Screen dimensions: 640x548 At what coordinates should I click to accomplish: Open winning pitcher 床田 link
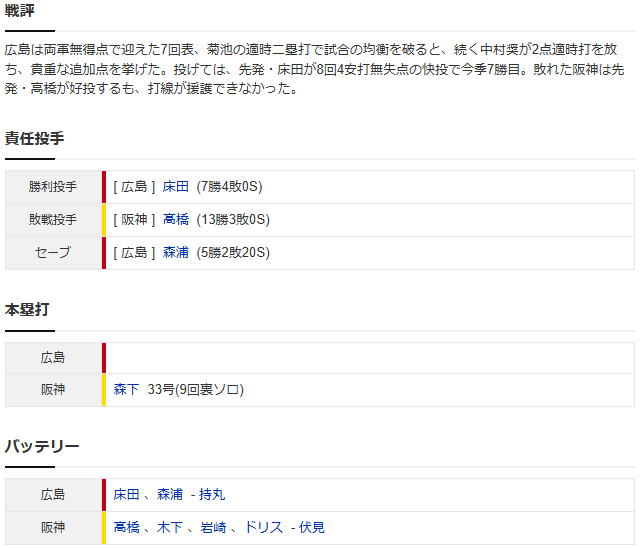click(176, 187)
